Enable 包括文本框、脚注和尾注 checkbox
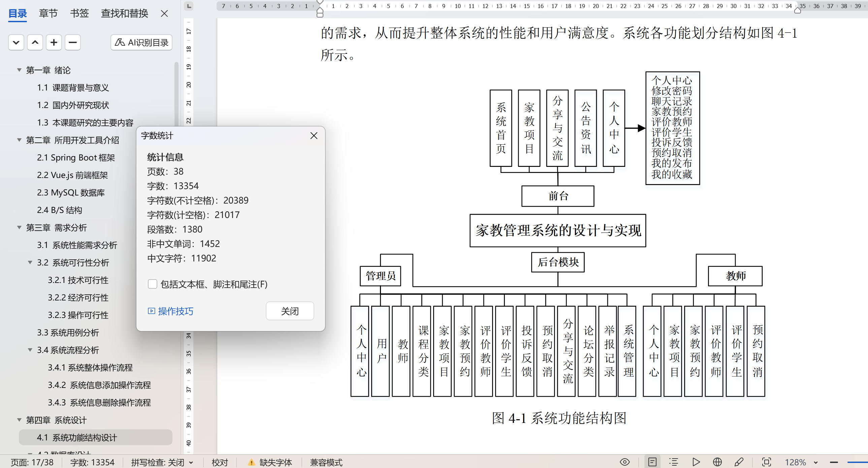The width and height of the screenshot is (868, 468). click(152, 284)
